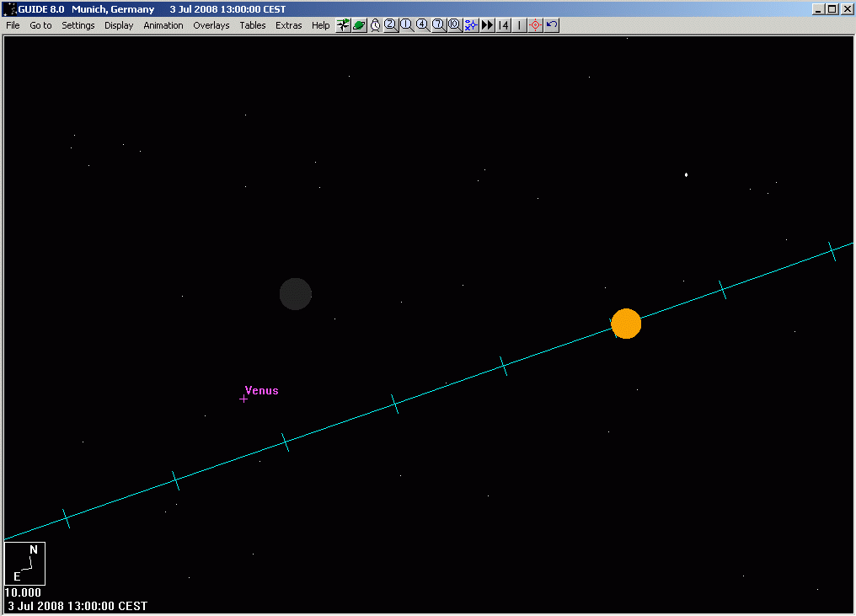The height and width of the screenshot is (616, 856).
Task: Open the File menu
Action: coord(13,25)
